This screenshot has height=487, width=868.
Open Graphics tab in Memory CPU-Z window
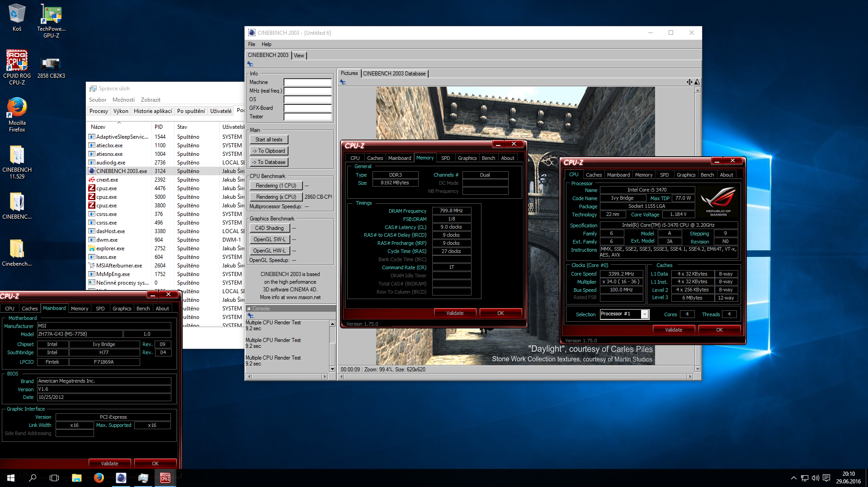coord(467,158)
